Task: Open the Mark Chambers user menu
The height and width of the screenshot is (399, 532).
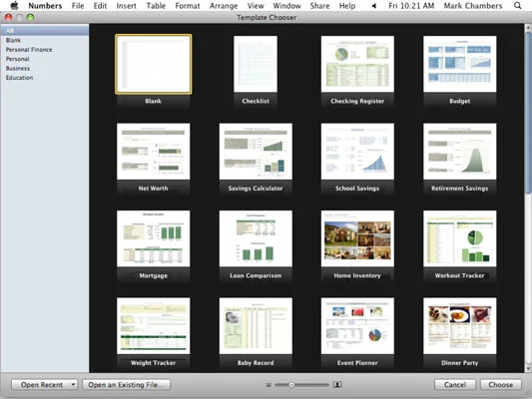Action: click(473, 6)
